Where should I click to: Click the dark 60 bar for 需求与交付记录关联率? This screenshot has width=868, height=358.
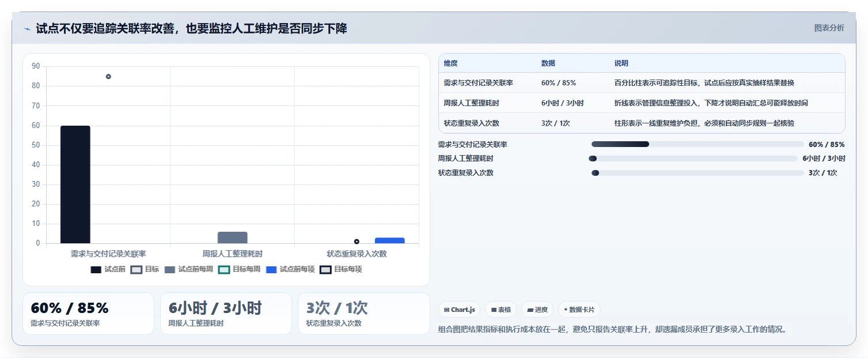[x=75, y=184]
